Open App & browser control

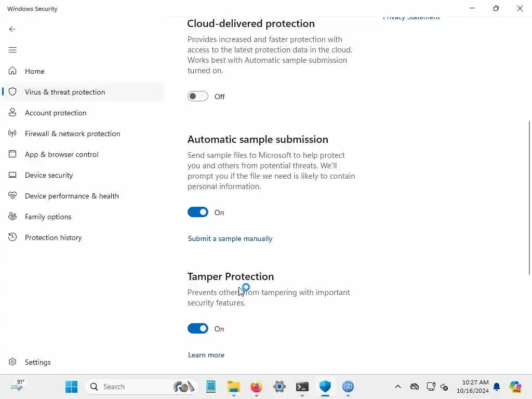click(x=83, y=154)
